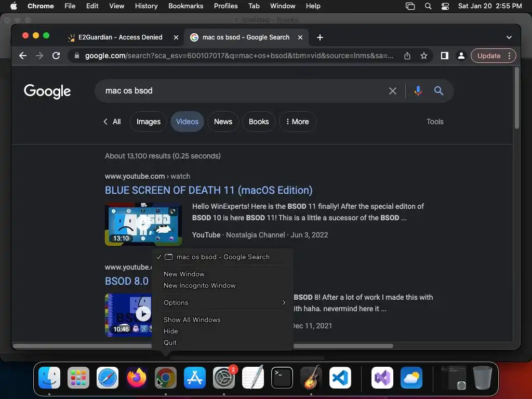
Task: Open the Apple menu
Action: coord(14,6)
